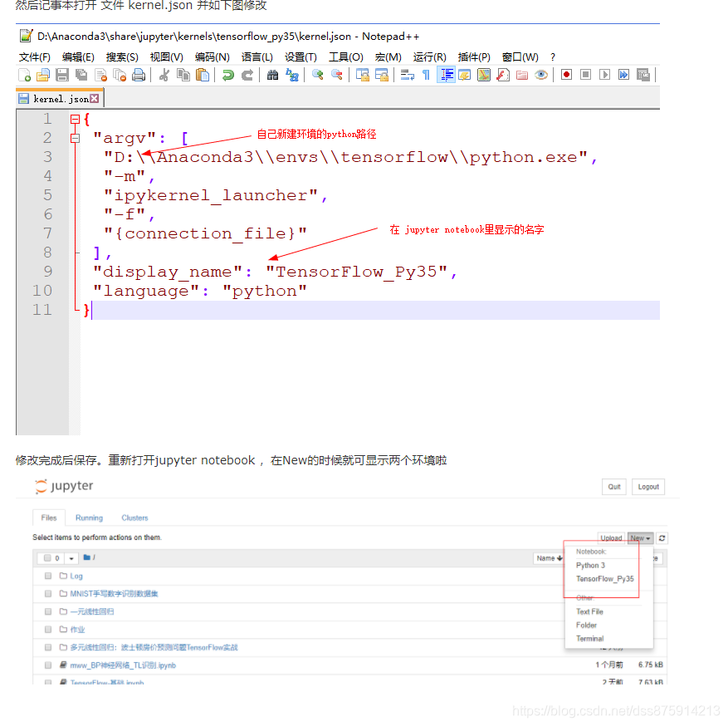Screen dimensions: 728x726
Task: Open the Document Map icon
Action: 484,75
